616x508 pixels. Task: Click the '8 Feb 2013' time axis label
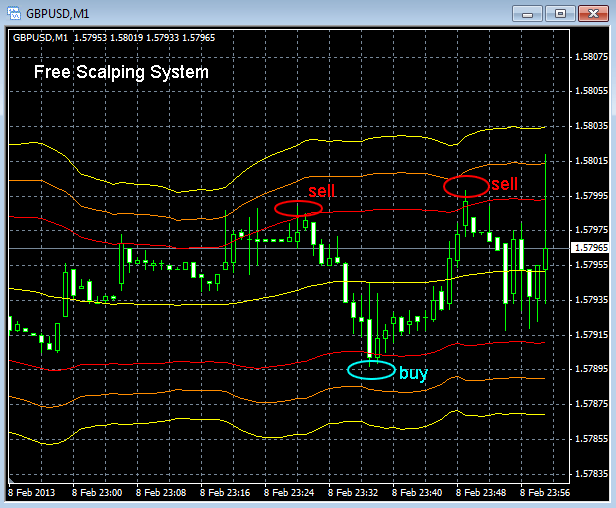pos(32,493)
